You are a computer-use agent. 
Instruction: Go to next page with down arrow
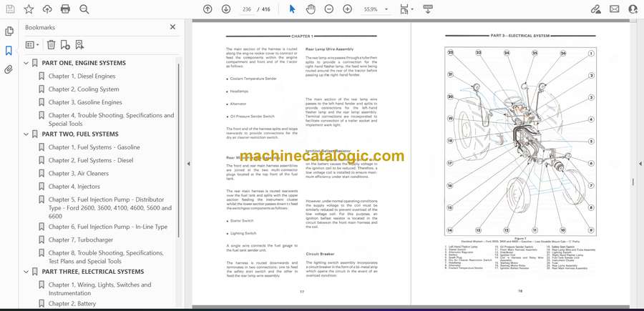(x=226, y=9)
